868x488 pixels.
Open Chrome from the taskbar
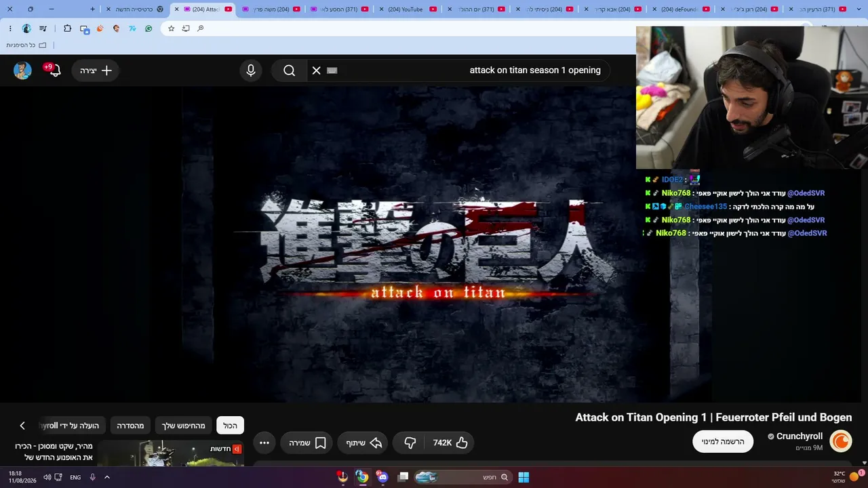363,477
